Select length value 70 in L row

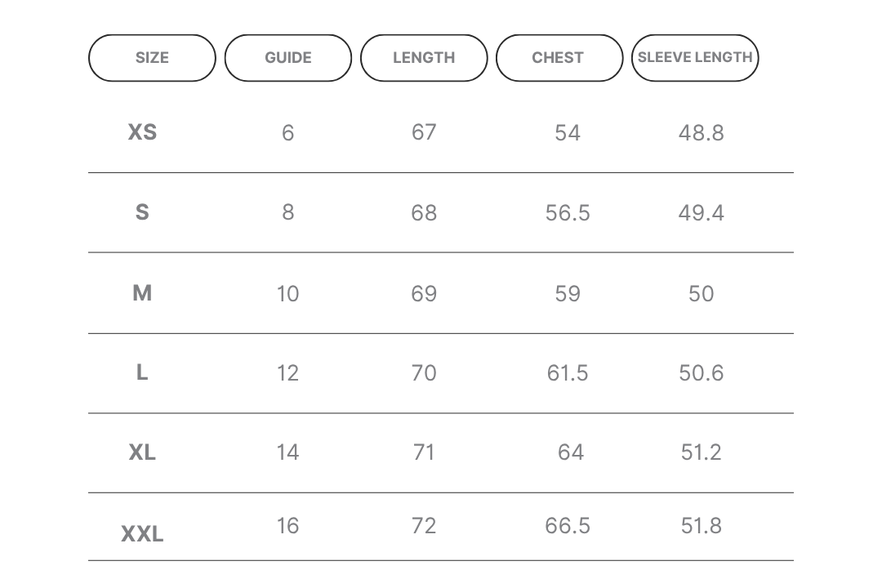[424, 373]
